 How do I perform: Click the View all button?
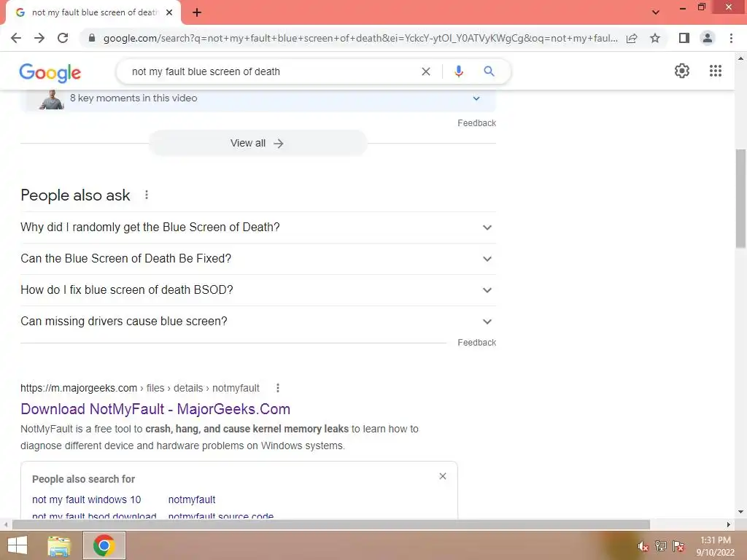click(x=258, y=143)
